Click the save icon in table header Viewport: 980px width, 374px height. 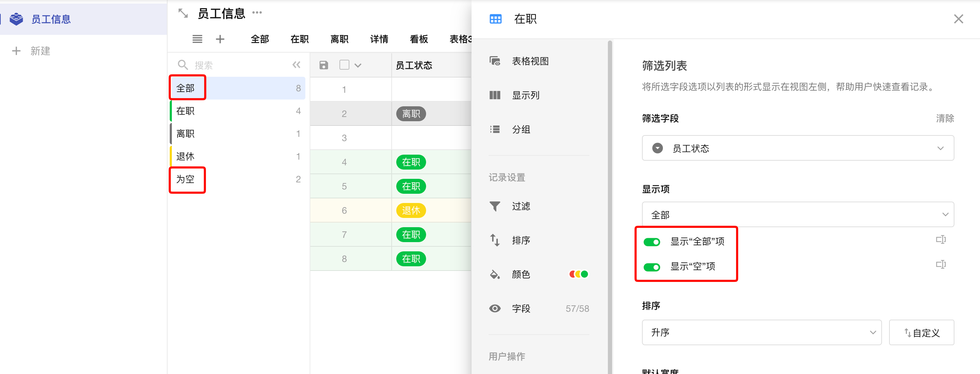point(324,65)
